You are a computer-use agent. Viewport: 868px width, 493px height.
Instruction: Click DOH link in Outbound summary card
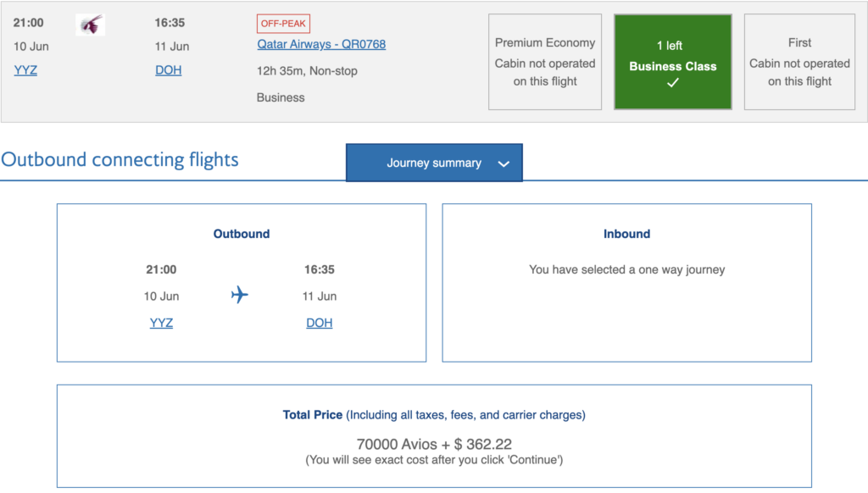tap(320, 323)
